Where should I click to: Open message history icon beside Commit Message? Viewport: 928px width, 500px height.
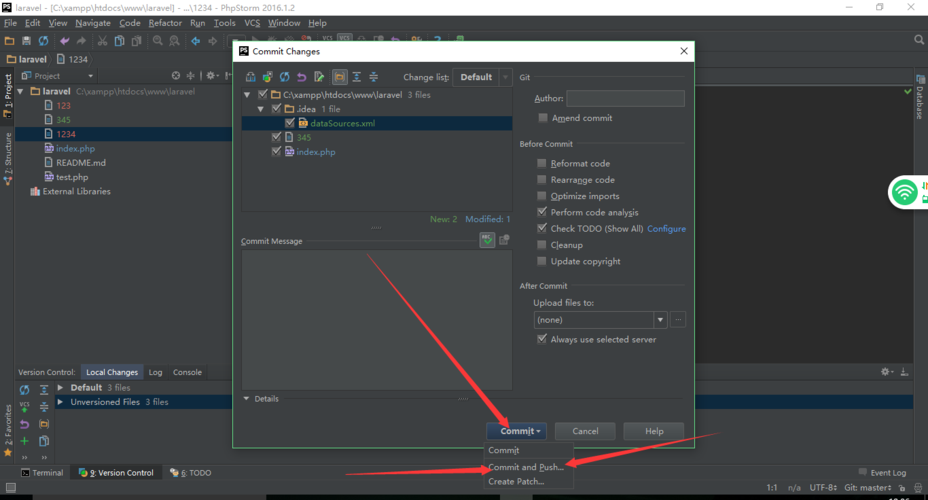click(x=504, y=240)
